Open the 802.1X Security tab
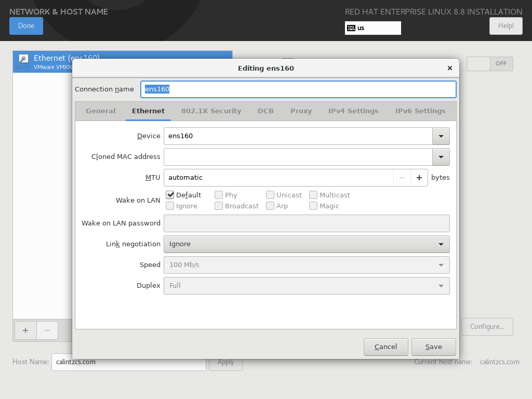The width and height of the screenshot is (532, 399). click(x=211, y=111)
